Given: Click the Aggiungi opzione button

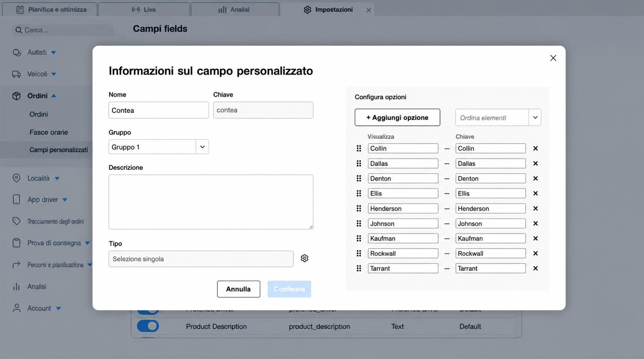Looking at the screenshot, I should [397, 117].
